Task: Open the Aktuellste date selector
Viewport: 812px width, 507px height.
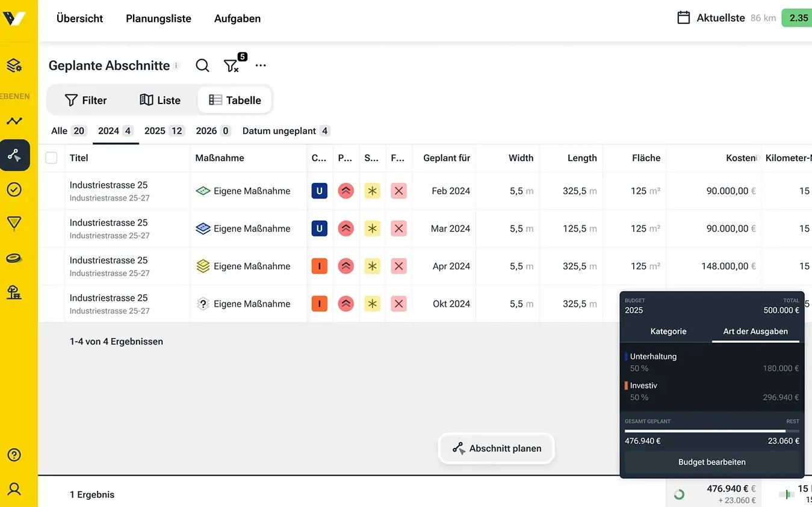Action: [721, 18]
